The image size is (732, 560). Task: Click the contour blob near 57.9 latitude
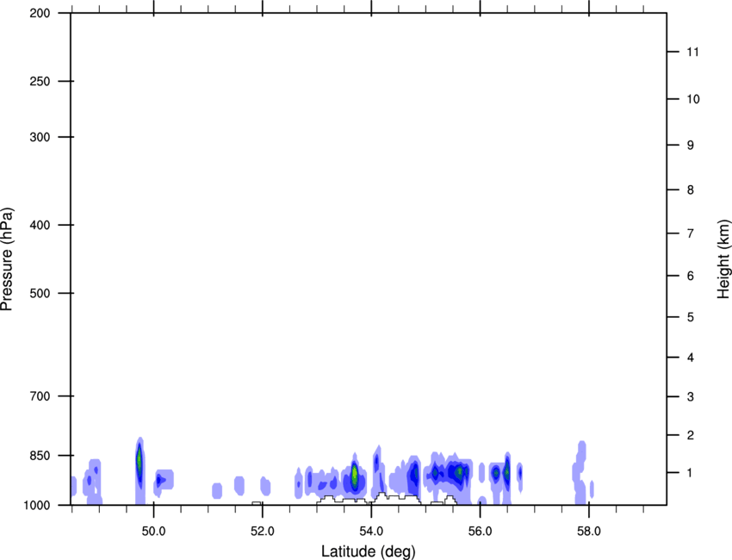[580, 472]
